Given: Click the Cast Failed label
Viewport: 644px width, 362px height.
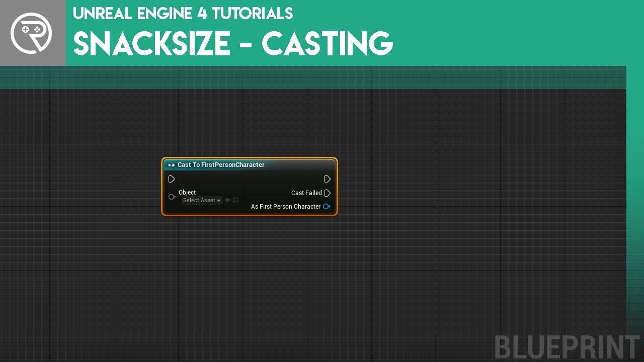Looking at the screenshot, I should (306, 193).
